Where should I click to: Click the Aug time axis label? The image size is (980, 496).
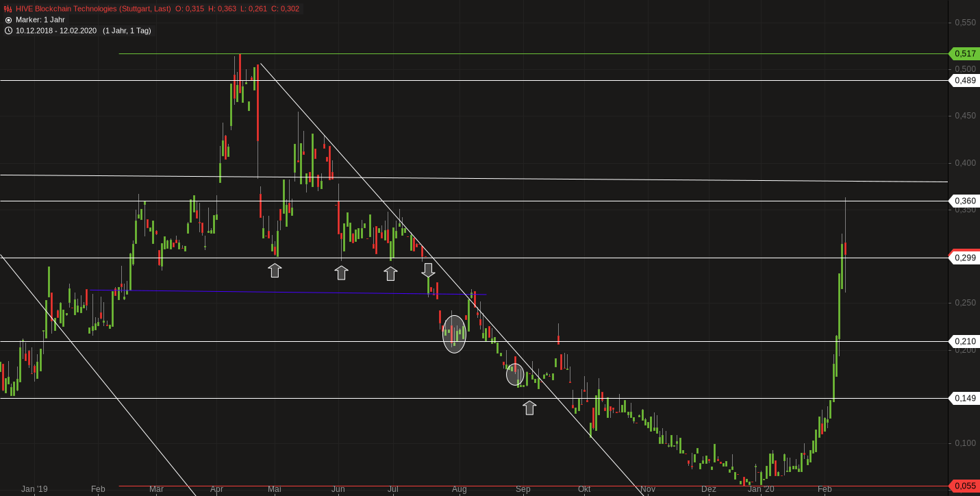pyautogui.click(x=459, y=489)
